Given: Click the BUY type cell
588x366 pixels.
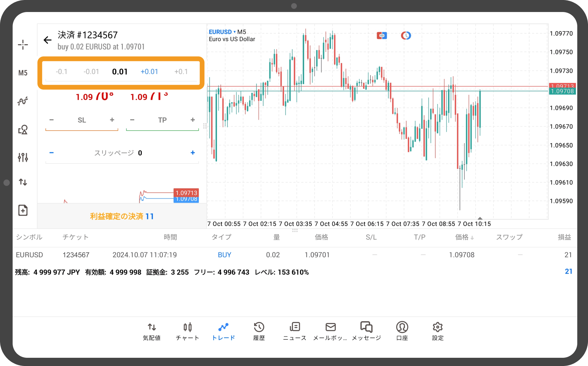Looking at the screenshot, I should [225, 255].
